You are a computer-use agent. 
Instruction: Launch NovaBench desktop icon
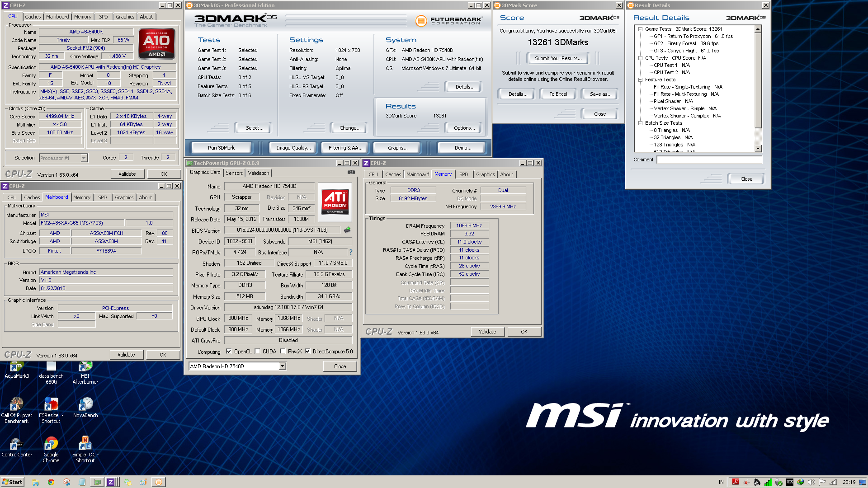click(85, 407)
